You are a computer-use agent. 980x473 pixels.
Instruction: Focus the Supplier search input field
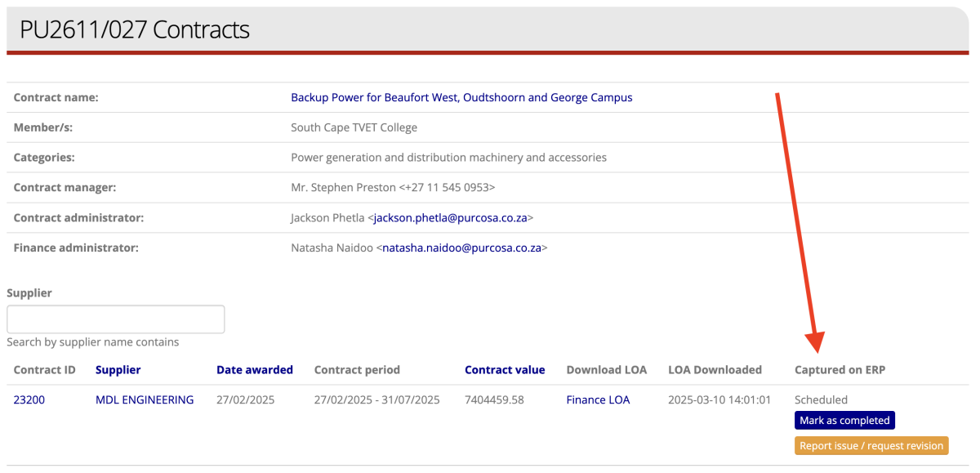(x=116, y=319)
